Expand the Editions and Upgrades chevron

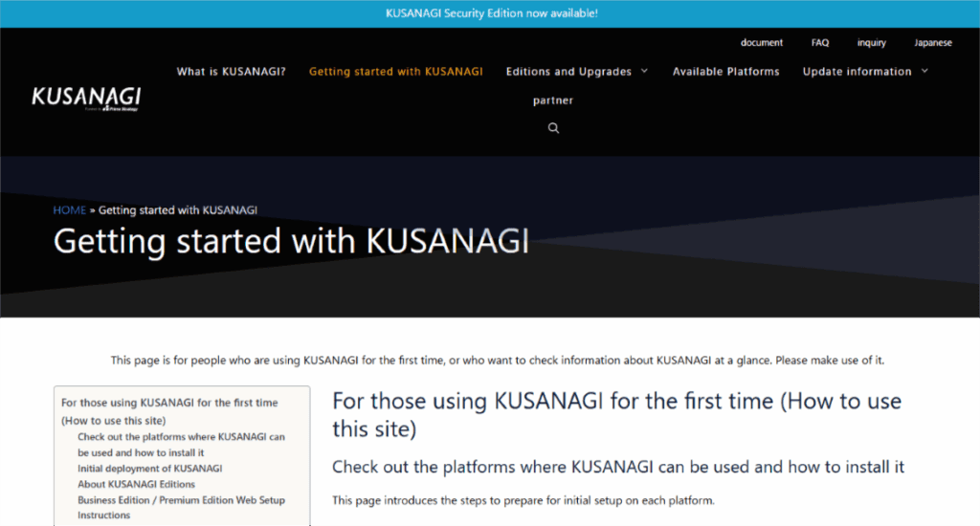pos(644,71)
